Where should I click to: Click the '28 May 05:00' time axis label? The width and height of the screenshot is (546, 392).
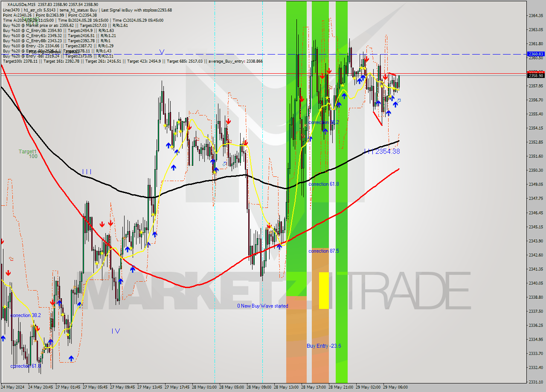click(232, 387)
